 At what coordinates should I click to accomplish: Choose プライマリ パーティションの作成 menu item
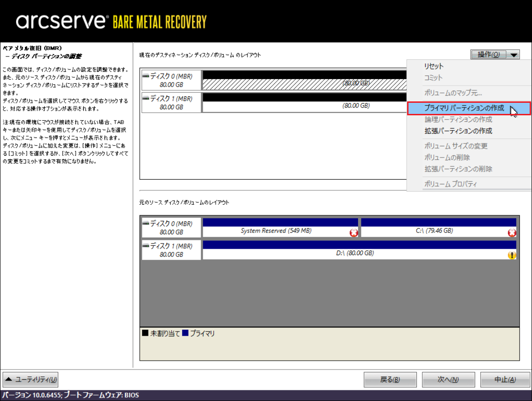pos(464,108)
